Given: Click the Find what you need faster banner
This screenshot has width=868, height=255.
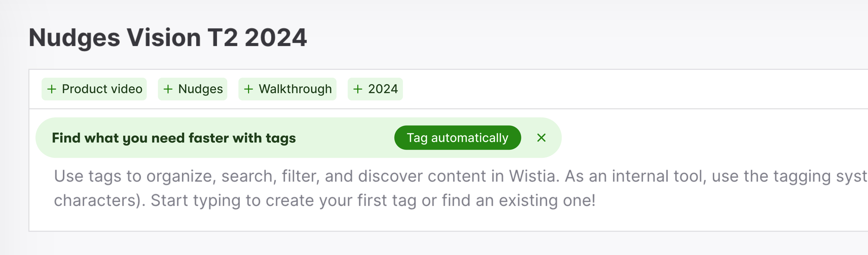Looking at the screenshot, I should [x=174, y=138].
